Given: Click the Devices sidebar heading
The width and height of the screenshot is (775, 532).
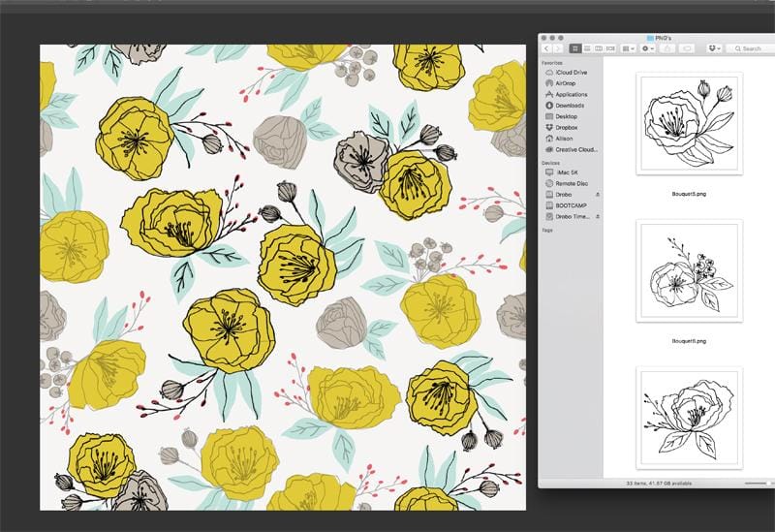Looking at the screenshot, I should [x=550, y=163].
